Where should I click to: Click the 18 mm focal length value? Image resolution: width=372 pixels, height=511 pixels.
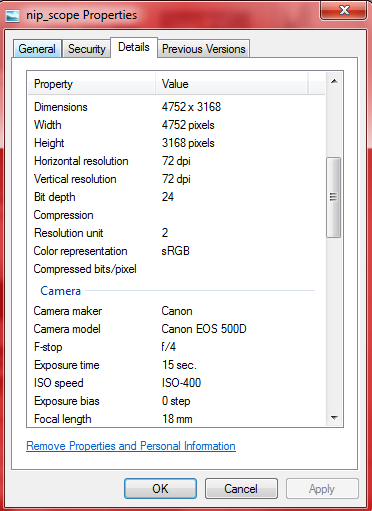pos(177,419)
